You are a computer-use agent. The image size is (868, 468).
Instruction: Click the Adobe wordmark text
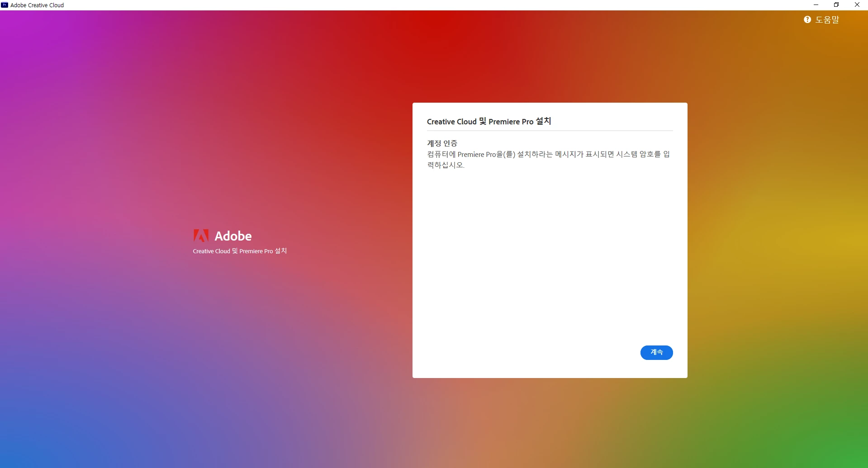(233, 236)
